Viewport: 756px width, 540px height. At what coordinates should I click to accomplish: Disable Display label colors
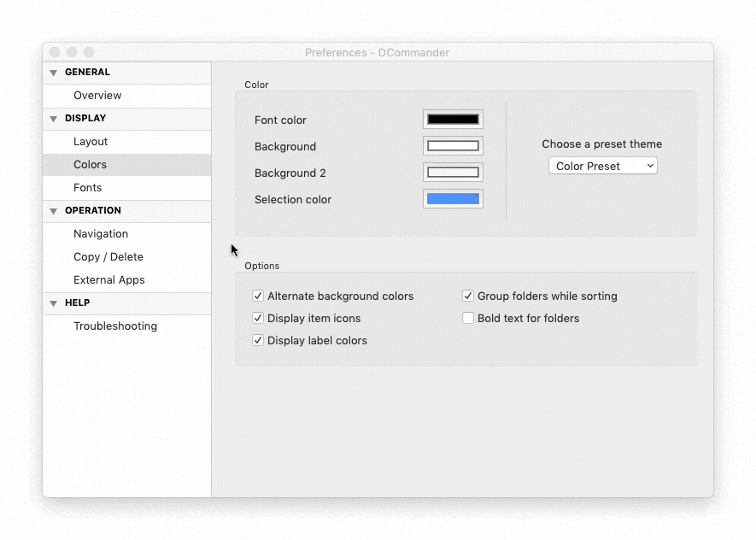point(258,340)
